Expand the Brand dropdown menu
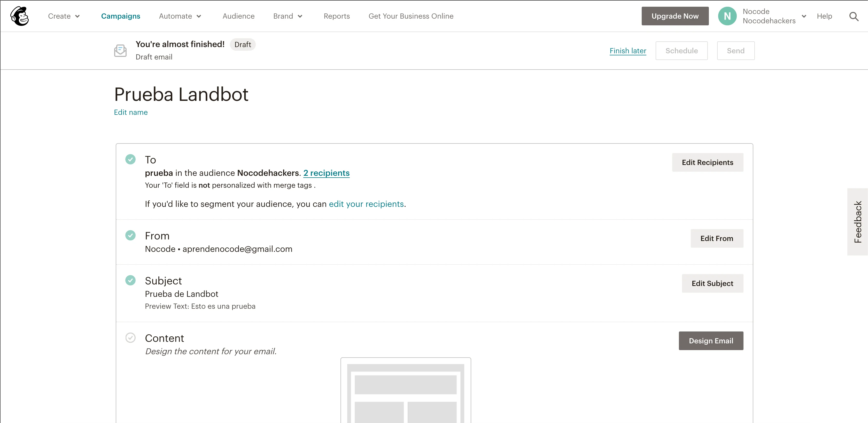868x423 pixels. pos(288,16)
